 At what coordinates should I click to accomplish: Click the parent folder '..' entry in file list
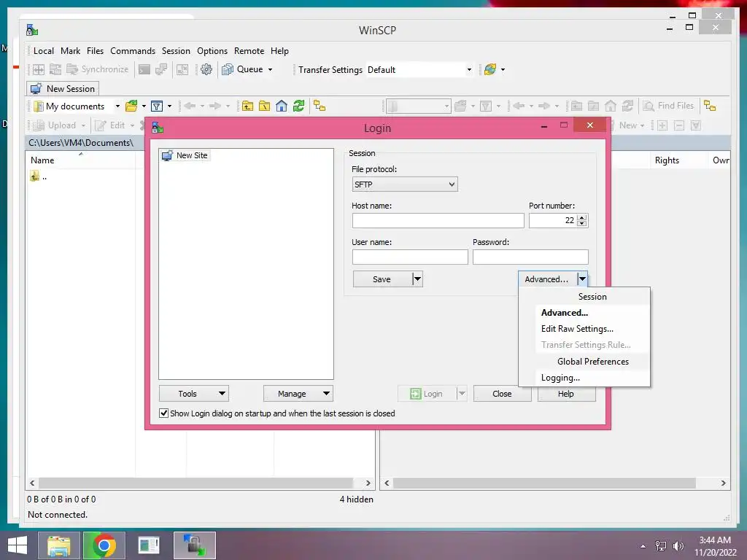click(39, 176)
